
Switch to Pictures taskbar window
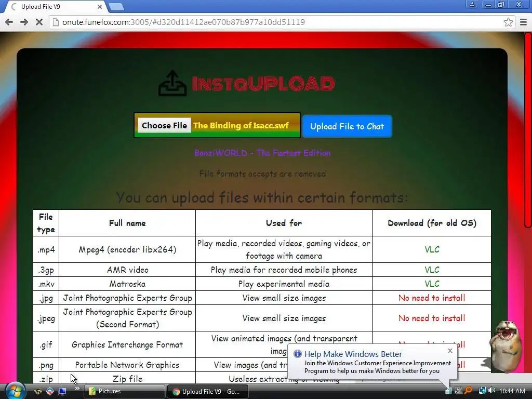124,392
